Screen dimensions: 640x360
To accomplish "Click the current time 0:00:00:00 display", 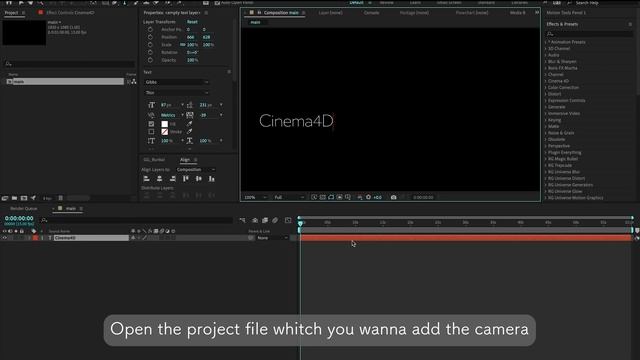I will 19,218.
